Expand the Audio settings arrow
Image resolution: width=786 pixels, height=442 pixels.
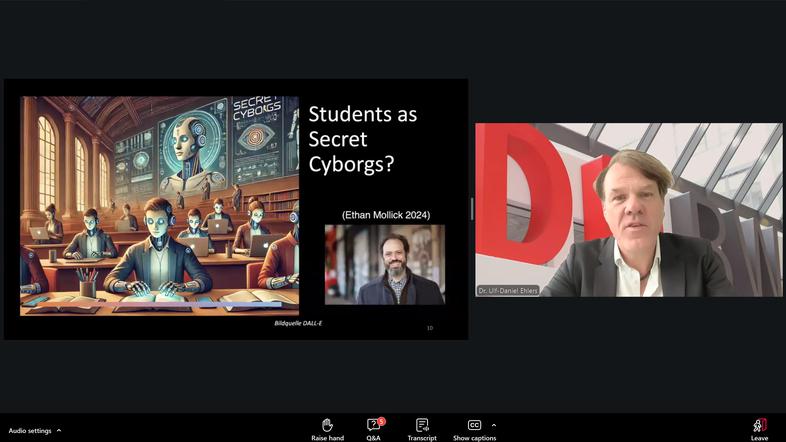(59, 431)
